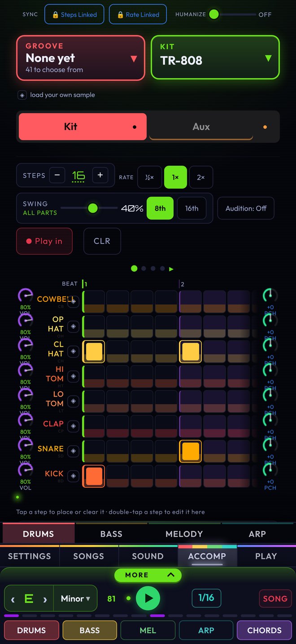Click the Clap volume knob
Image resolution: width=296 pixels, height=644 pixels.
point(25,420)
